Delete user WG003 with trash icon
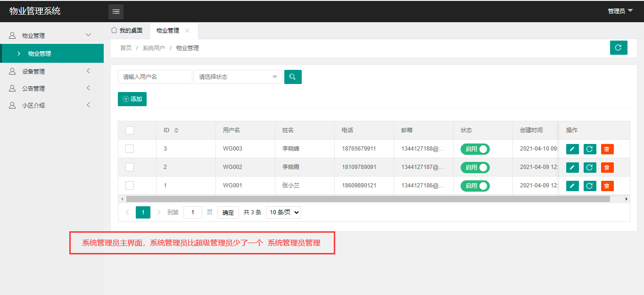Image resolution: width=644 pixels, height=295 pixels. coord(607,149)
